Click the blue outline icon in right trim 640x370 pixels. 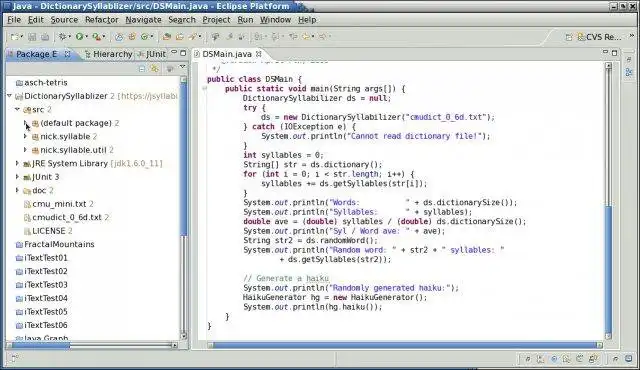click(x=629, y=72)
